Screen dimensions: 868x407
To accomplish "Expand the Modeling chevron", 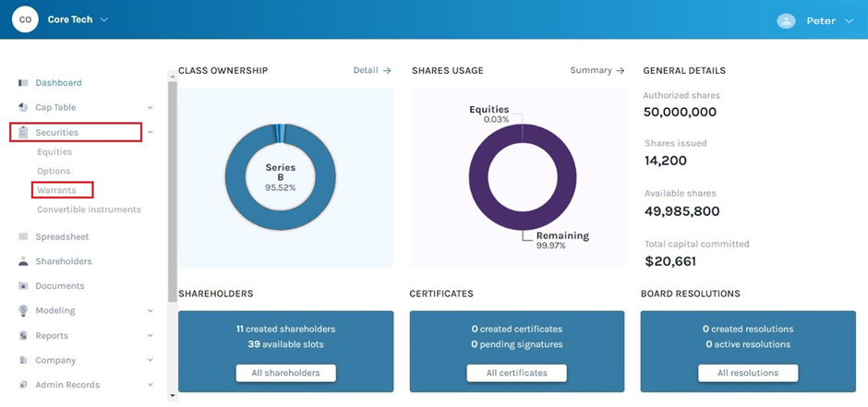I will (x=150, y=311).
